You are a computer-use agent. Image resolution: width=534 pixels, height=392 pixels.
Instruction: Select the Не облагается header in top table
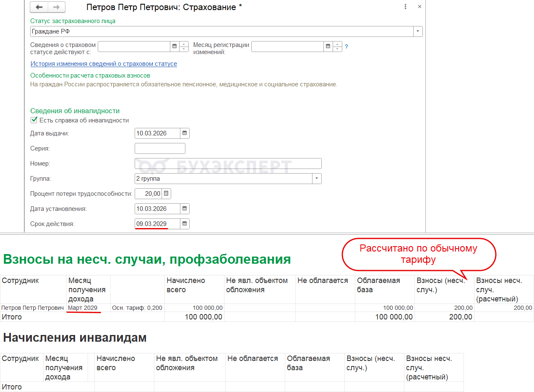325,290
